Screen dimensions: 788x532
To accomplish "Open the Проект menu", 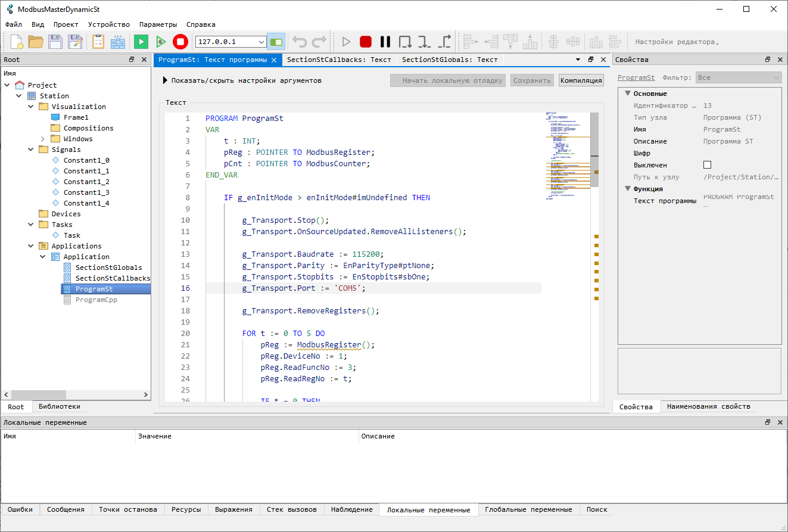I will [66, 24].
